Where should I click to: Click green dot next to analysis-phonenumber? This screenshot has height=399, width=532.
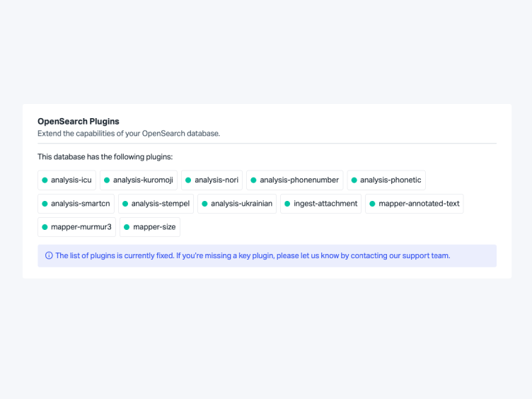[x=253, y=180]
